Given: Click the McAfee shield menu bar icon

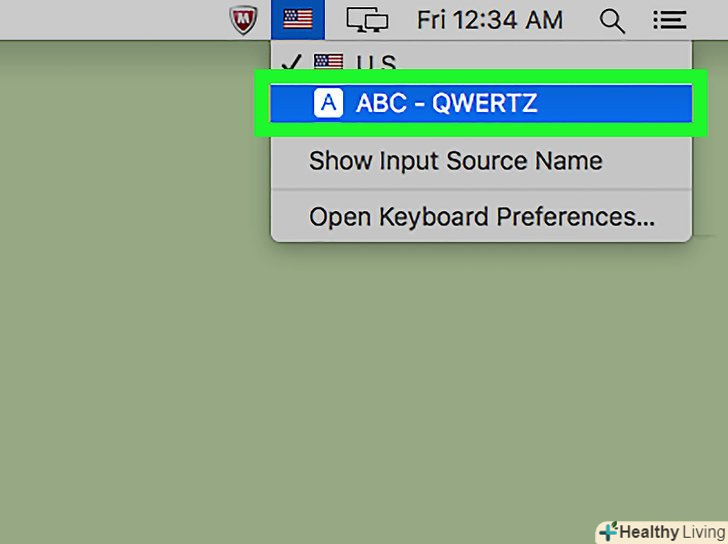Looking at the screenshot, I should click(x=244, y=19).
